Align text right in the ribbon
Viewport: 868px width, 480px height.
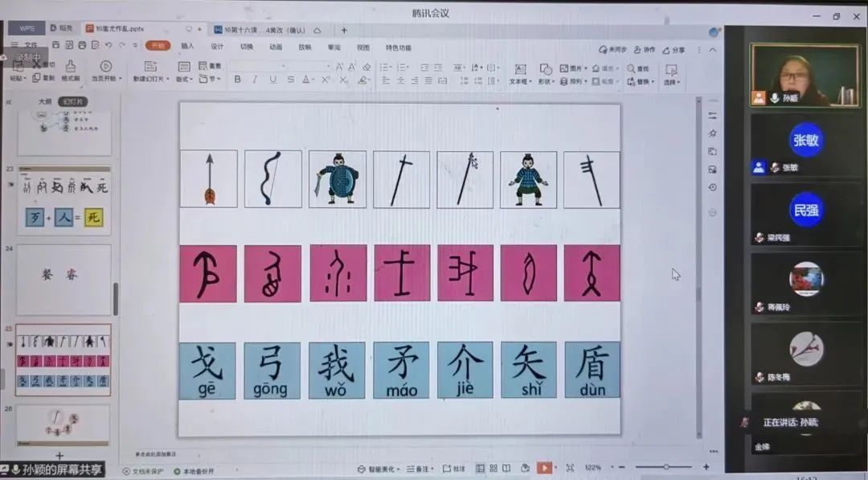pos(415,81)
